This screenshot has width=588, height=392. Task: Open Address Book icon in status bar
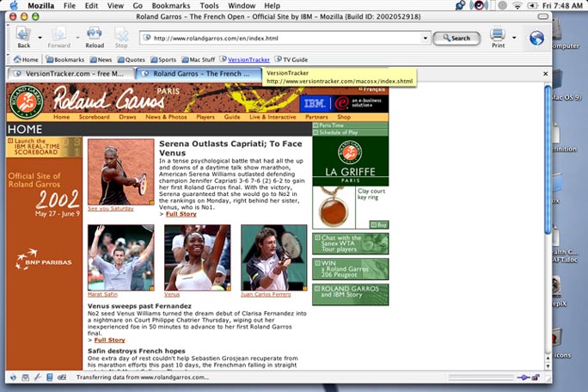pos(50,377)
